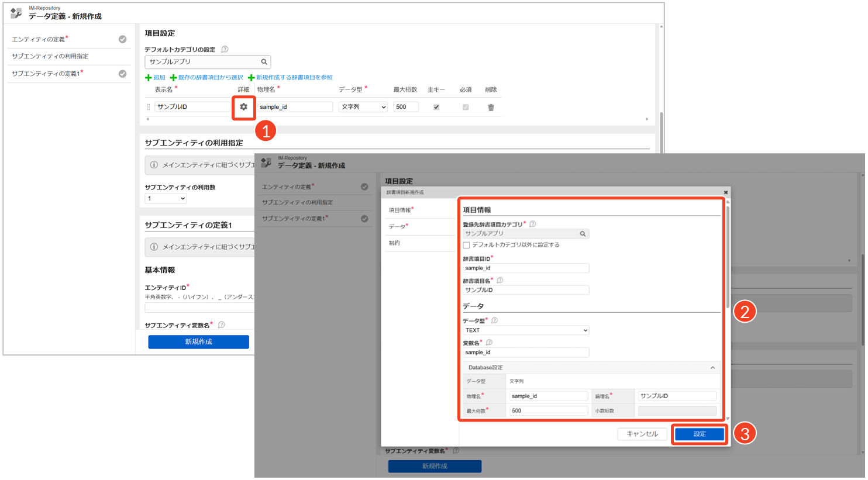Open the データ型 文字列 dropdown in row

tap(363, 107)
